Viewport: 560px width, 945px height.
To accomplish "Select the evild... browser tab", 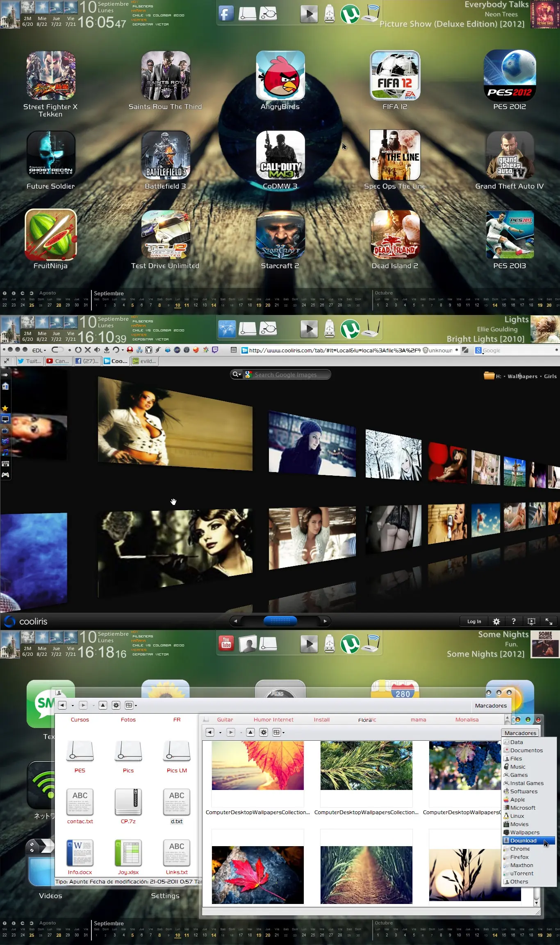I will [x=144, y=361].
